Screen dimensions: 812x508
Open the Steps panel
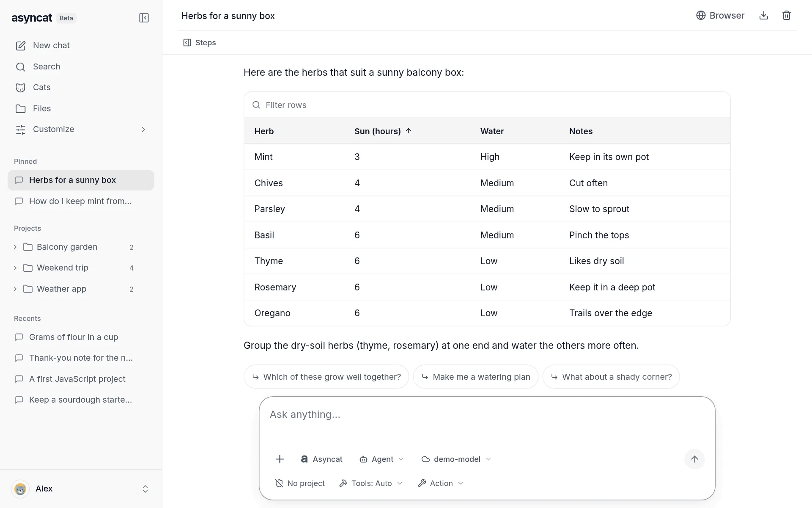pos(199,43)
